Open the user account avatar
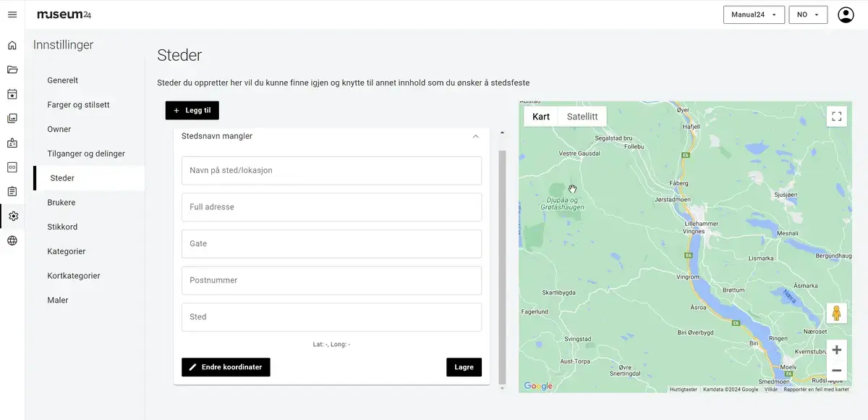 pos(846,14)
